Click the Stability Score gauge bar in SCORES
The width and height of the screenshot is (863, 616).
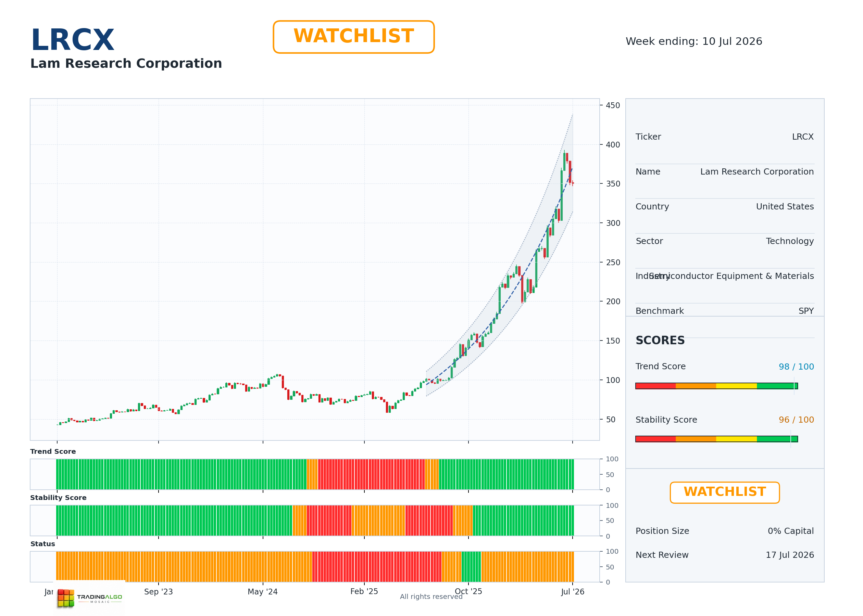coord(716,439)
